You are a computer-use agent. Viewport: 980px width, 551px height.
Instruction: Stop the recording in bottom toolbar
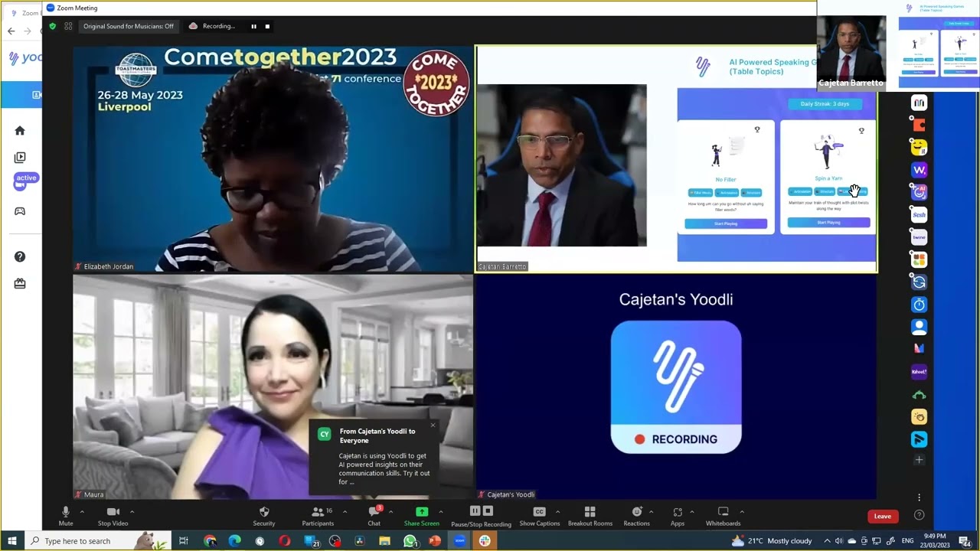(x=488, y=510)
